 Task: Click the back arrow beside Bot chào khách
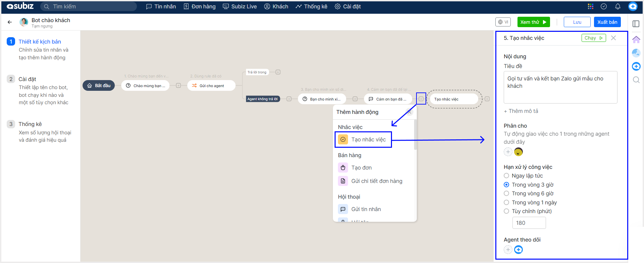pyautogui.click(x=10, y=22)
